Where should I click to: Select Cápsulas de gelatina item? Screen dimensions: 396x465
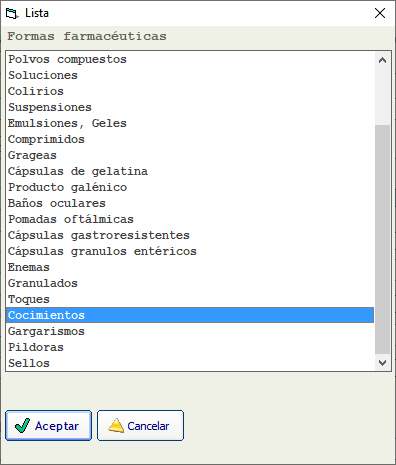190,171
